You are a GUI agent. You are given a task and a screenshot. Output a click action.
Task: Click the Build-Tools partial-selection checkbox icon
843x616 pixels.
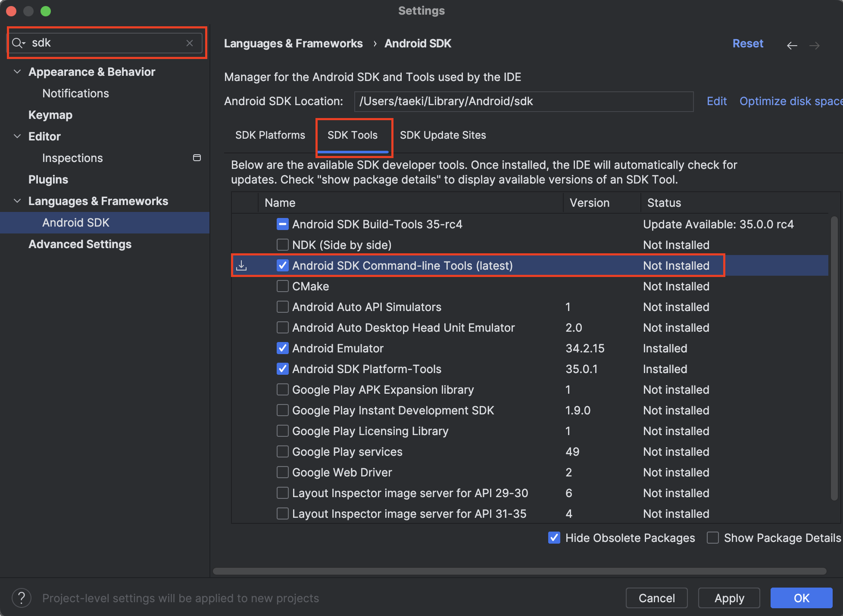pyautogui.click(x=282, y=224)
